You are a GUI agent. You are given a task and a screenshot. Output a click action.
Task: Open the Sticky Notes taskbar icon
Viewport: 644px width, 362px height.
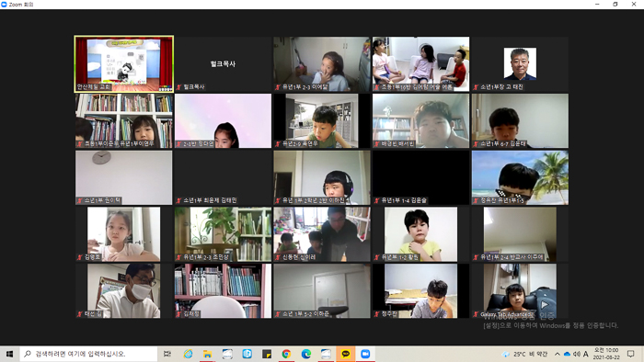[x=267, y=354]
